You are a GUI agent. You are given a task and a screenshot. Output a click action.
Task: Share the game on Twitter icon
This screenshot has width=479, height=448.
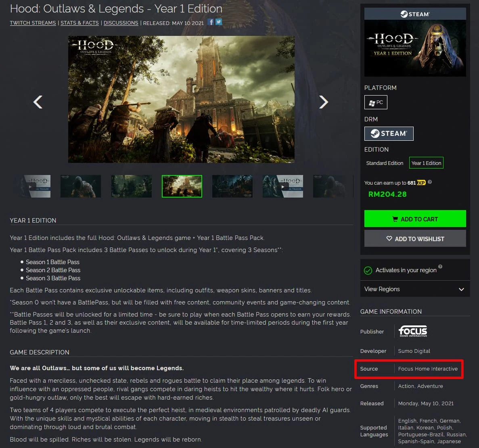[x=218, y=22]
